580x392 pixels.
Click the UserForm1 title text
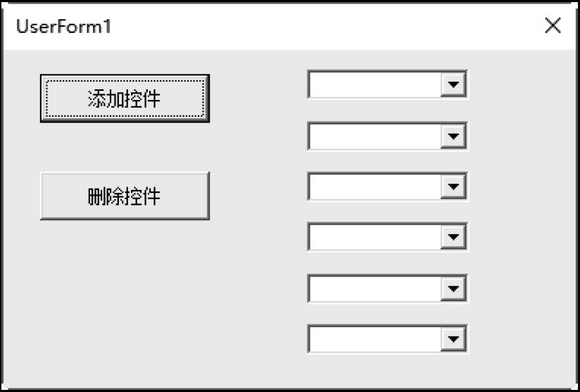tap(64, 27)
